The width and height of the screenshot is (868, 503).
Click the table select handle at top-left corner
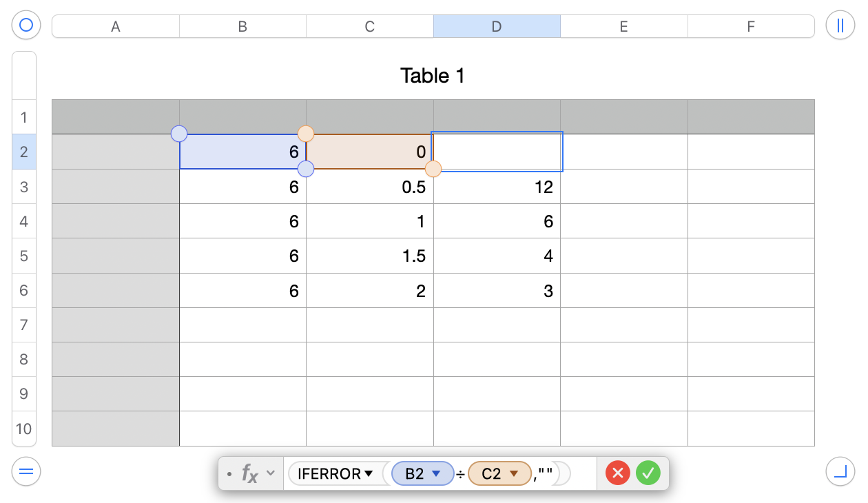[26, 26]
